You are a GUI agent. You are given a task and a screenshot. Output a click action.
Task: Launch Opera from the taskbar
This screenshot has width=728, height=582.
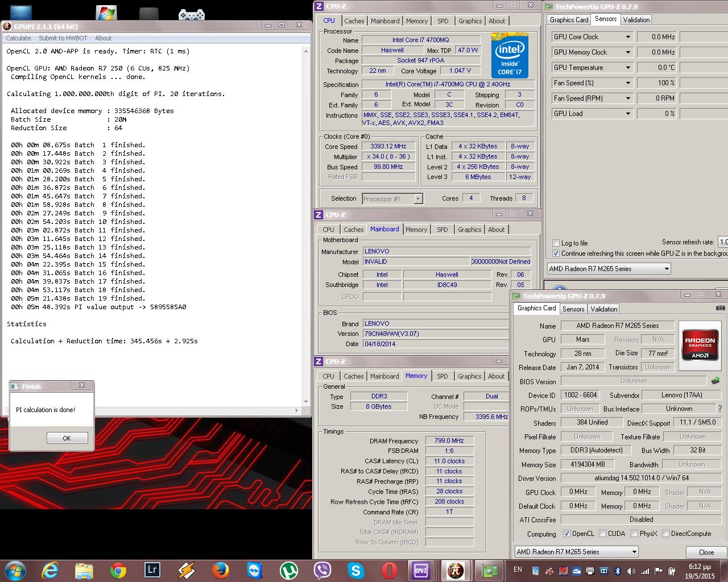pos(390,570)
